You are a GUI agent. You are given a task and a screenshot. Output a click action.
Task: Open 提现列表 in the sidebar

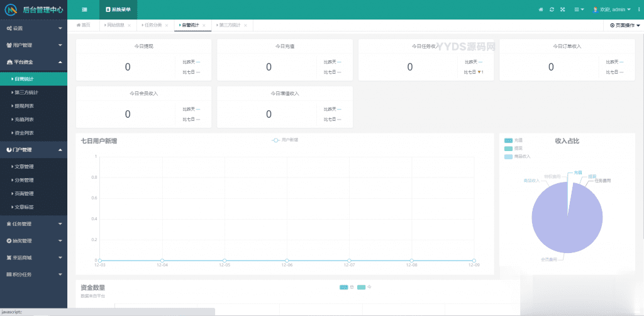point(24,106)
